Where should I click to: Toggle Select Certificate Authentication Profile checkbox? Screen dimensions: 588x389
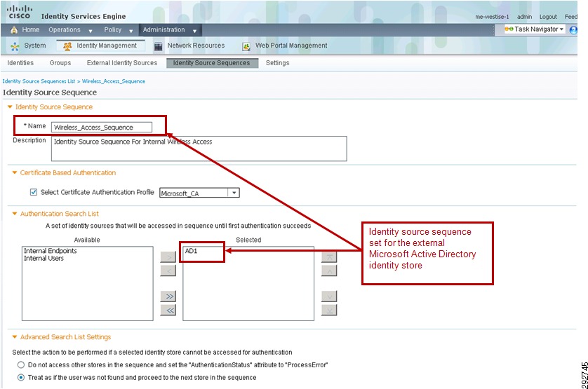pos(34,192)
